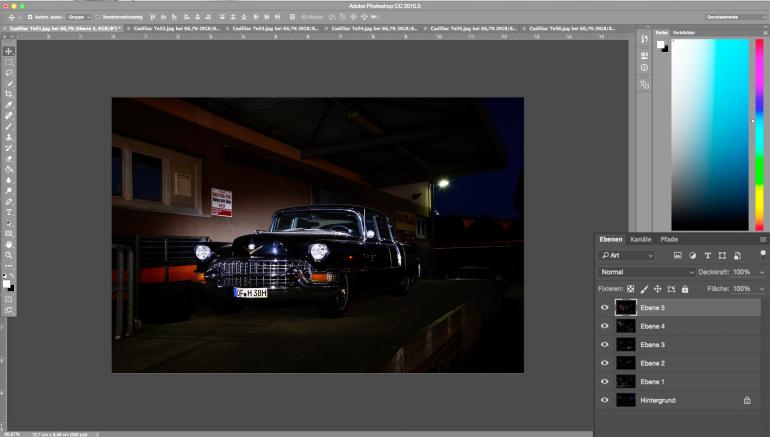Change the screen mode icon at toolbox bottom
770x437 pixels.
tap(9, 310)
